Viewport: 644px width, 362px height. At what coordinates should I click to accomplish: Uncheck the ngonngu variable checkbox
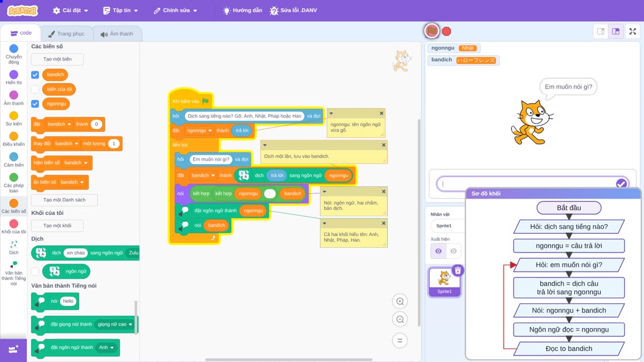click(35, 104)
